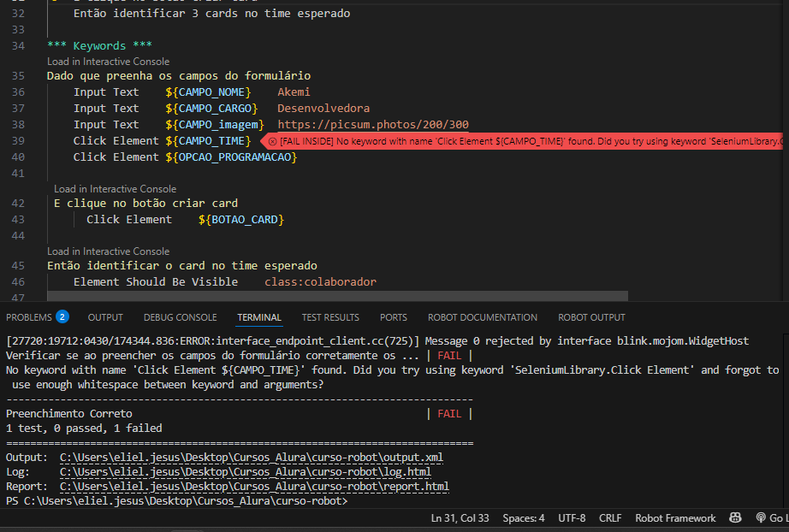
Task: Click Load in Interactive Console above line 45
Action: pos(108,251)
